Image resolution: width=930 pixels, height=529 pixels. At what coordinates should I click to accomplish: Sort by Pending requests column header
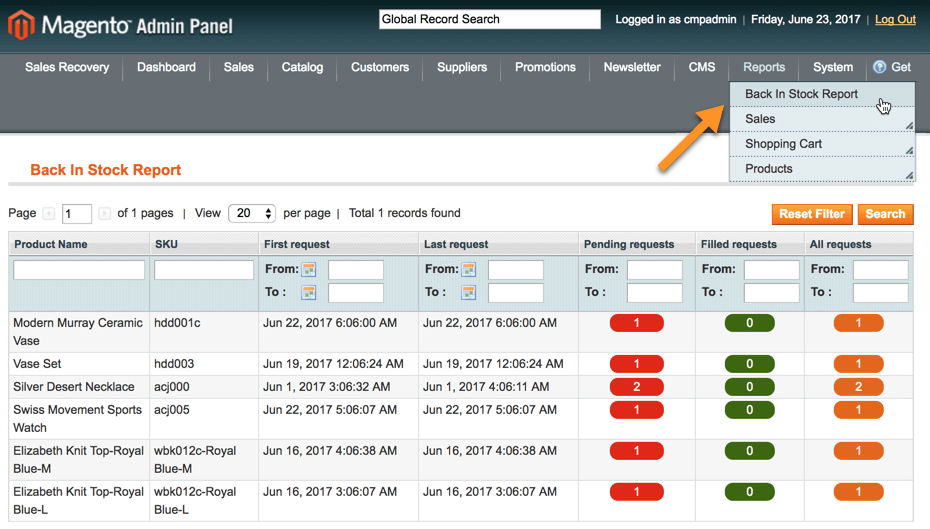point(629,244)
